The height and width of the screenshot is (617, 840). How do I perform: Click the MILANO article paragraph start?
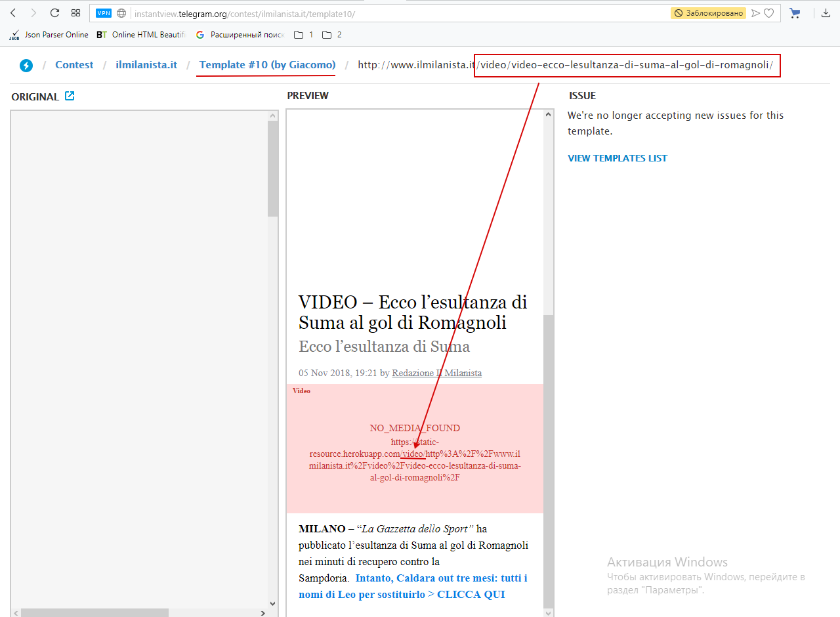(x=322, y=528)
